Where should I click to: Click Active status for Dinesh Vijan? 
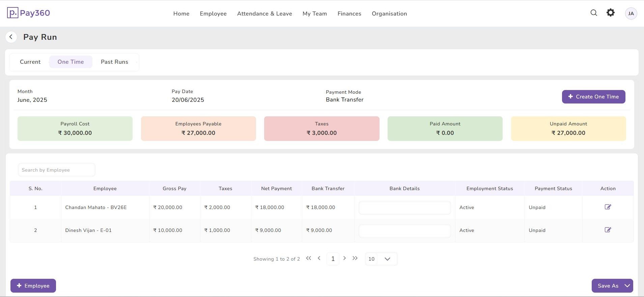click(x=467, y=230)
